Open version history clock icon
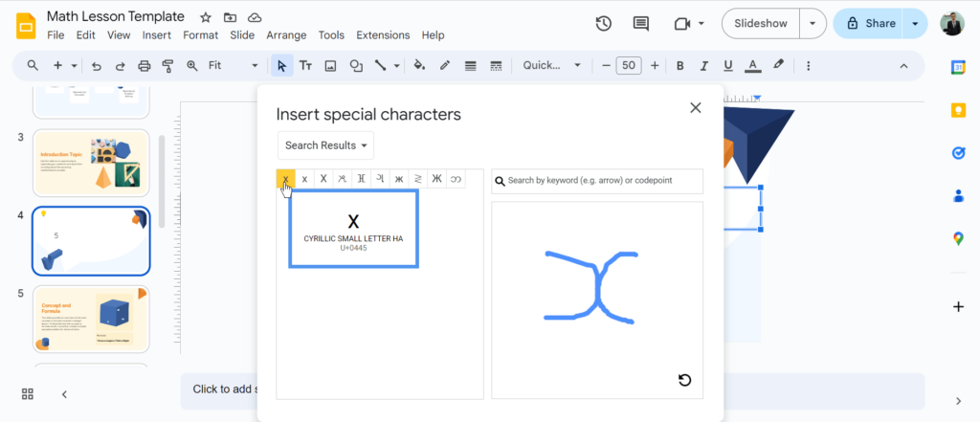 (x=604, y=24)
